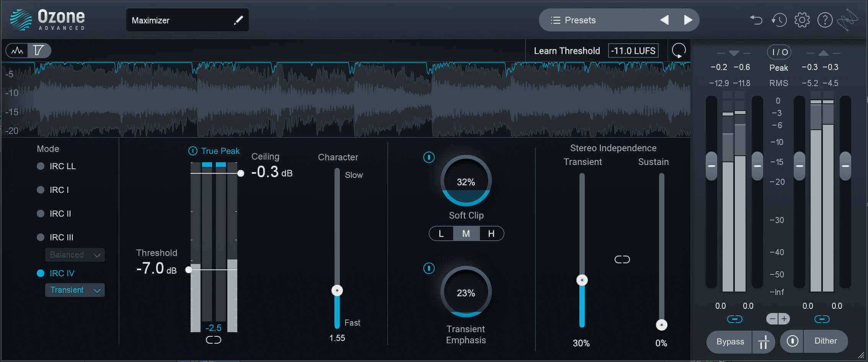Edit the -11.0 LUFS target field

633,51
